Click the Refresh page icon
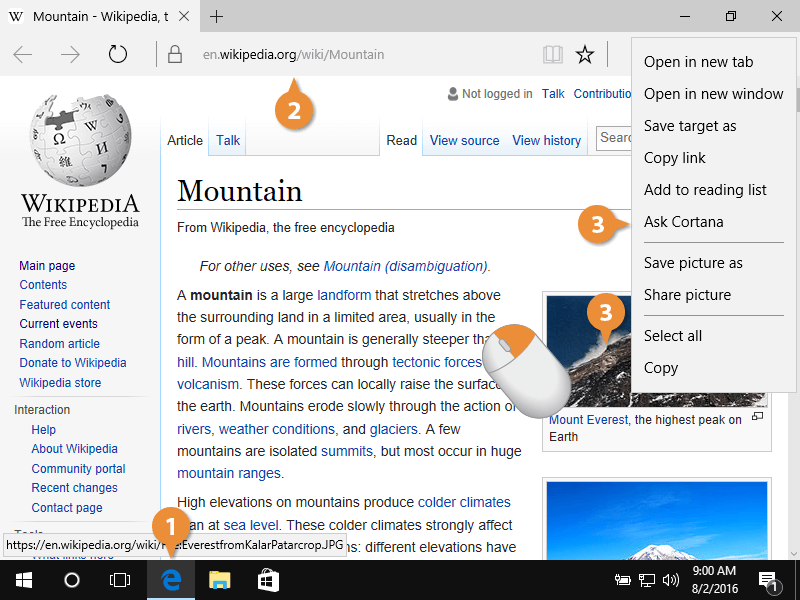This screenshot has width=800, height=600. [x=118, y=55]
